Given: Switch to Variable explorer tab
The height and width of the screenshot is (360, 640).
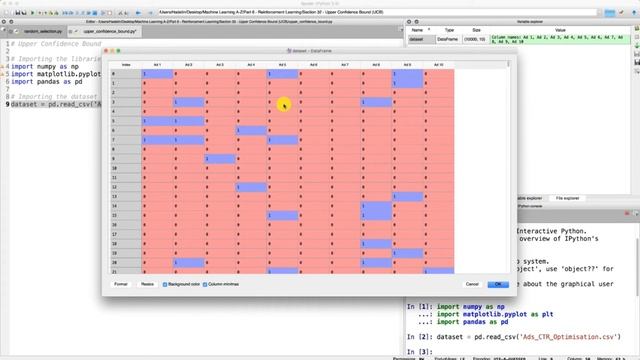Looking at the screenshot, I should (529, 198).
